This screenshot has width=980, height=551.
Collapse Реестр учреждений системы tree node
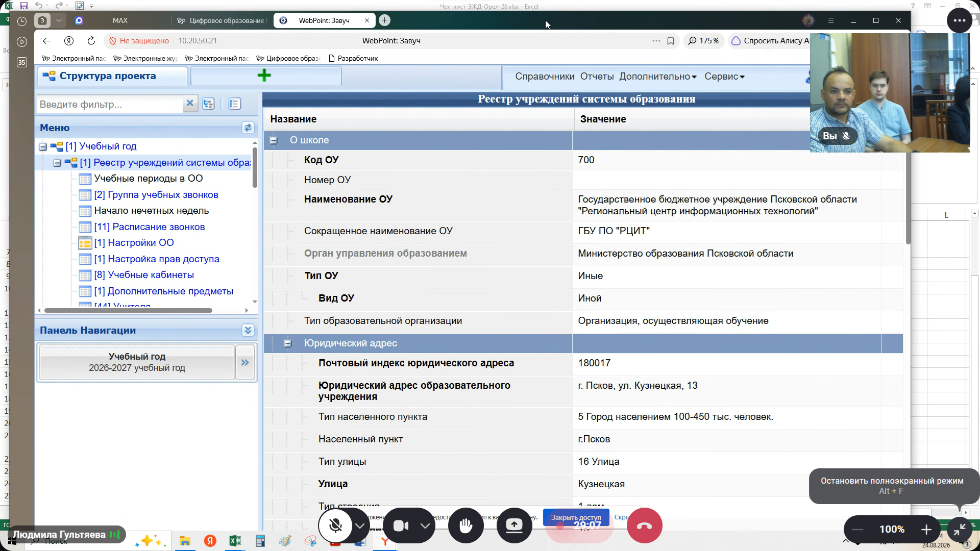(x=57, y=163)
